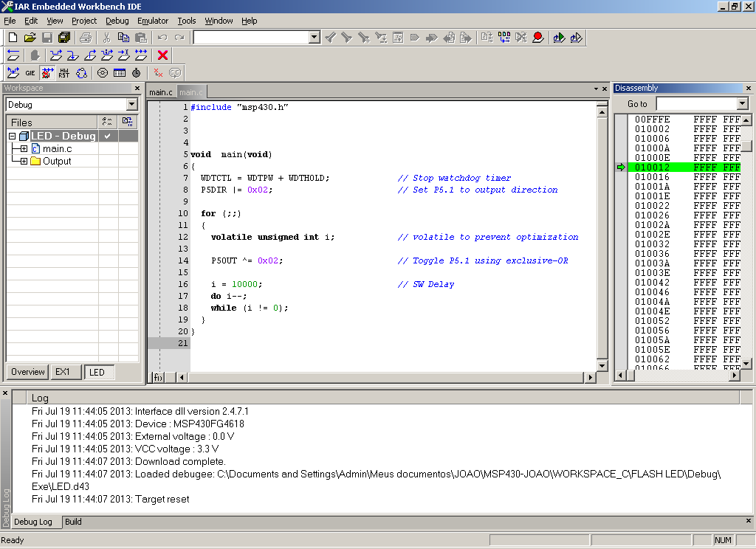Click the Step Over debug icon
This screenshot has height=549, width=756.
(x=56, y=55)
